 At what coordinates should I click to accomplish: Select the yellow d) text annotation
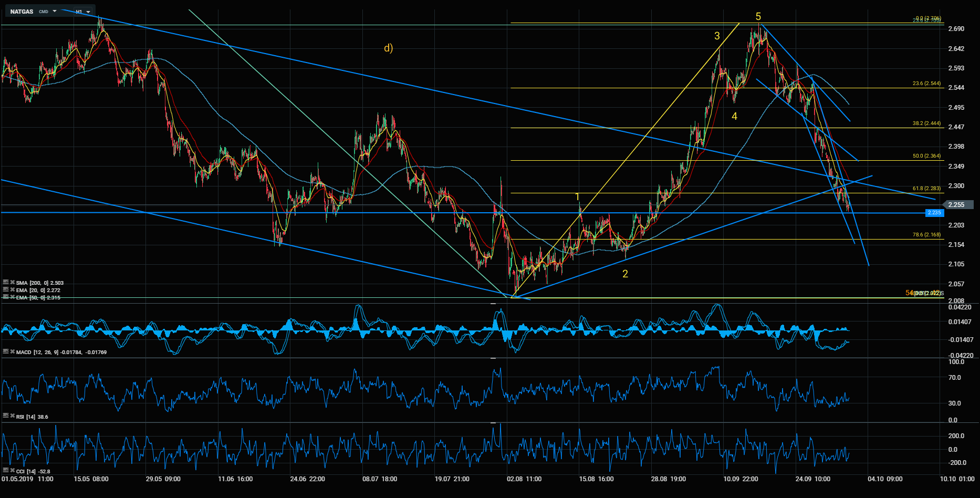[x=388, y=48]
